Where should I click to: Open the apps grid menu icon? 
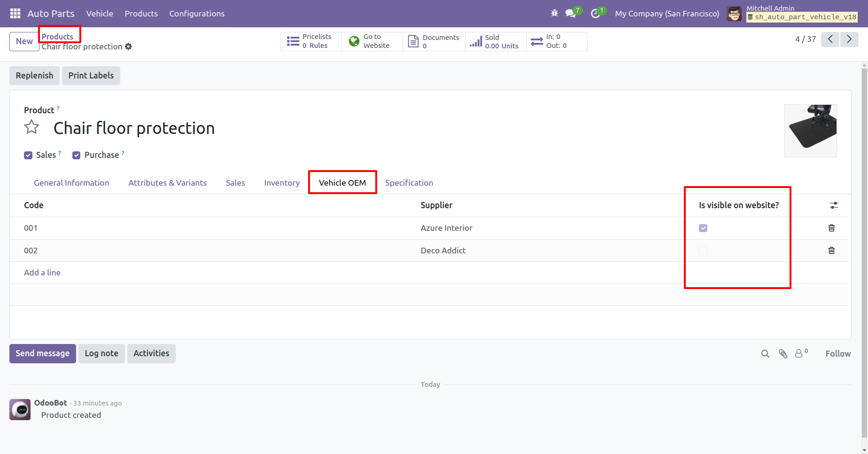[15, 14]
